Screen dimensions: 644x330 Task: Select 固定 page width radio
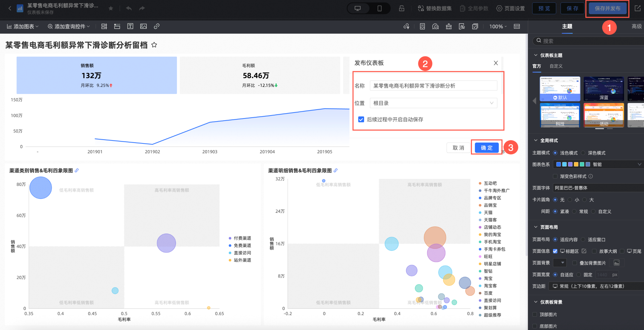tap(578, 275)
